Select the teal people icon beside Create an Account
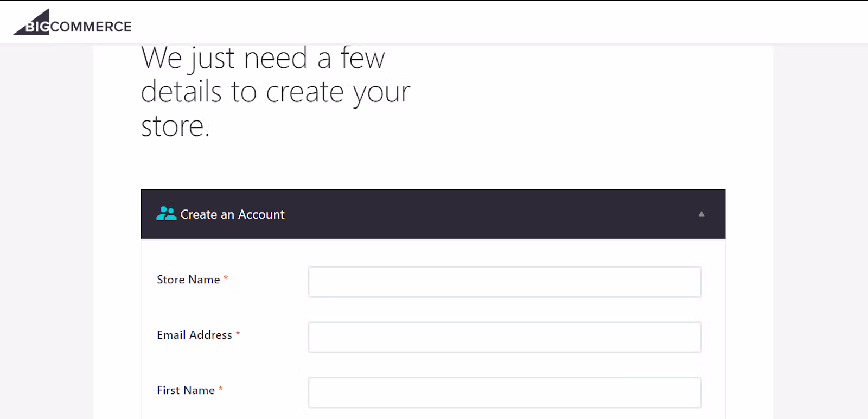 point(165,214)
